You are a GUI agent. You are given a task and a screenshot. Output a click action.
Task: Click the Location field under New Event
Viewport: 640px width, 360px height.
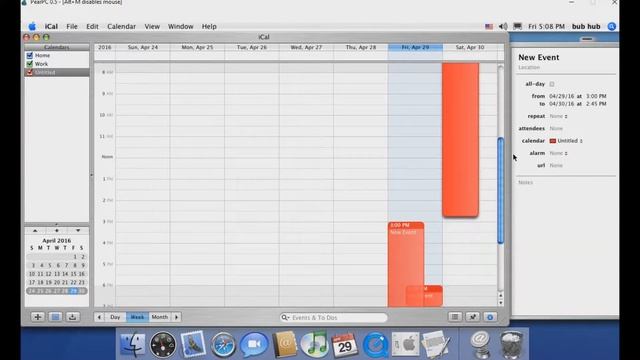click(529, 67)
